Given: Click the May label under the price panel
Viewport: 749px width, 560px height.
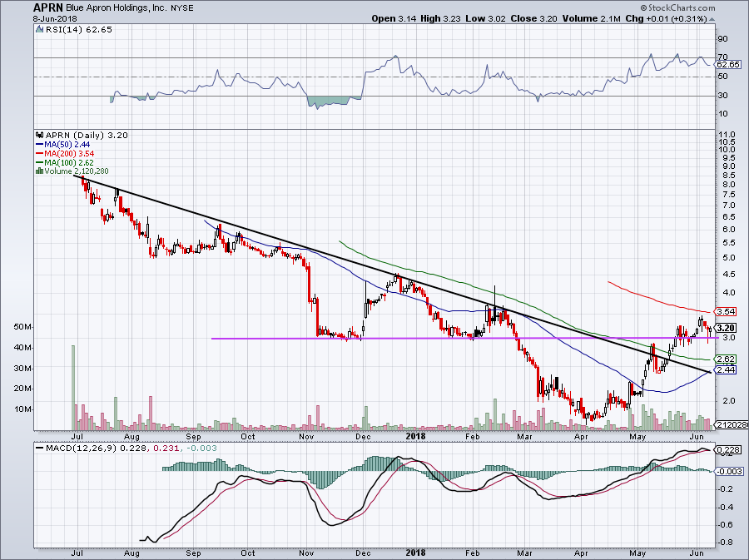Looking at the screenshot, I should pos(637,437).
